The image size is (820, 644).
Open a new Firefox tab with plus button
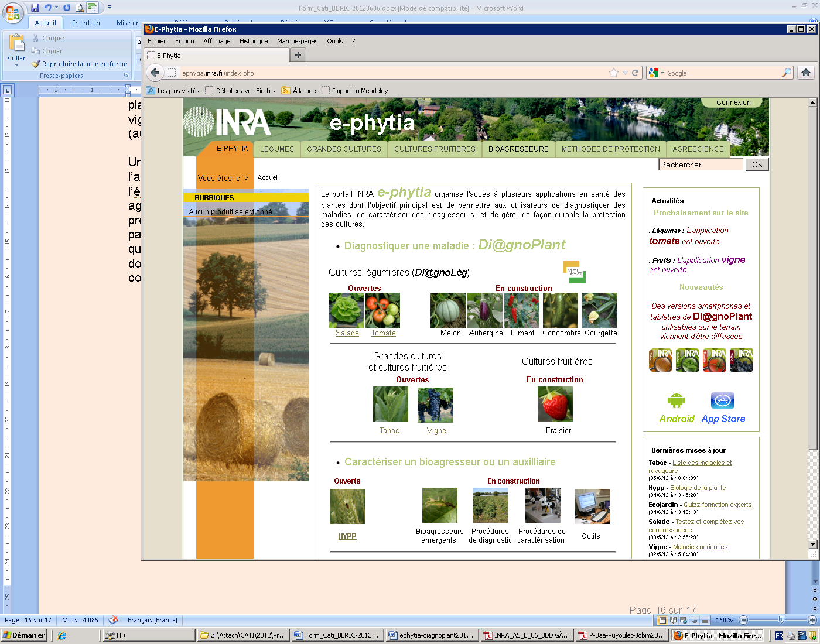298,55
